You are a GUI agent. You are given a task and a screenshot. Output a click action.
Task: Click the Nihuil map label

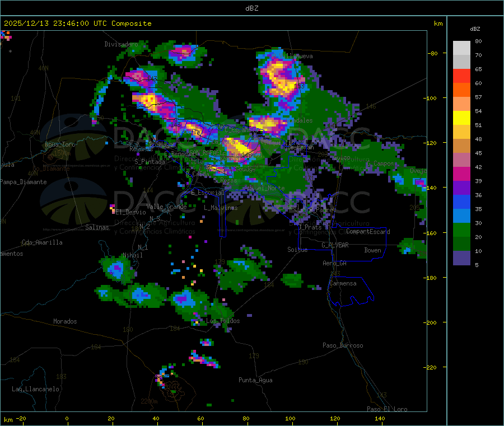click(x=133, y=255)
